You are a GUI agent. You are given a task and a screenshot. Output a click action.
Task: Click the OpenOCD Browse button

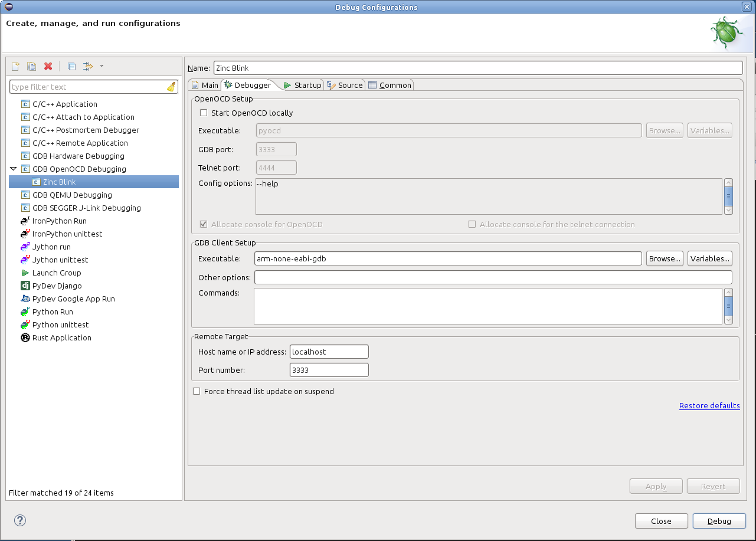(665, 130)
